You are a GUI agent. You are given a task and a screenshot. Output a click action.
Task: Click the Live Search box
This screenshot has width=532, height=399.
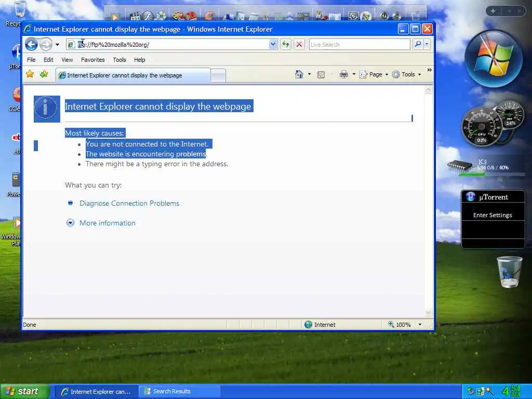pos(360,45)
